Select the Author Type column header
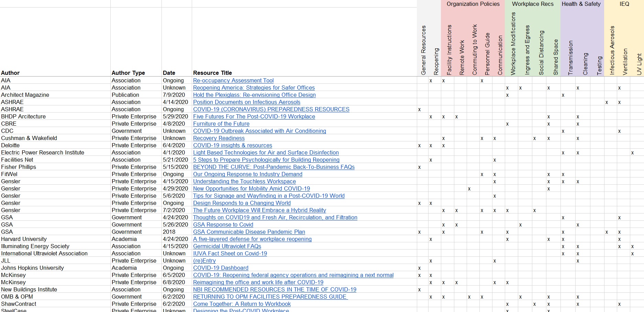 [128, 73]
